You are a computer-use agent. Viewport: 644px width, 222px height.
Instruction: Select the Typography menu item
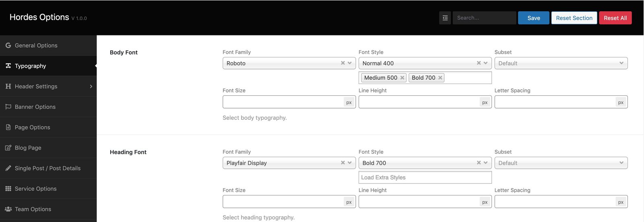click(48, 66)
